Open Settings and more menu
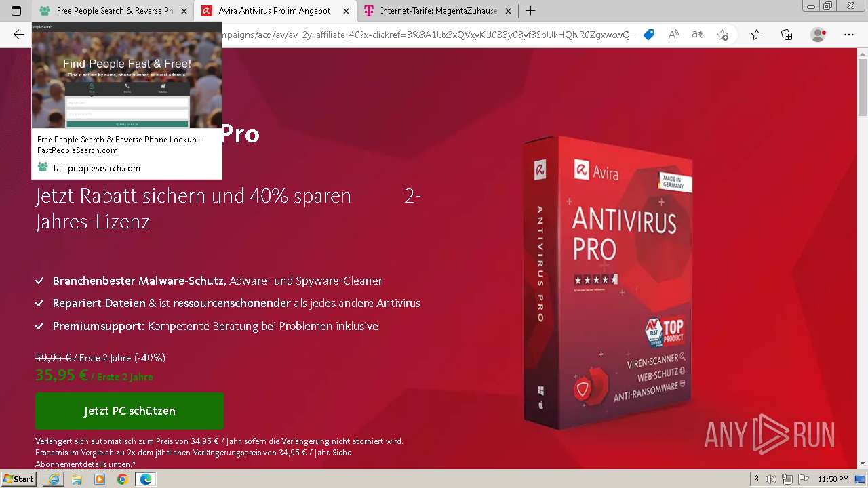Viewport: 868px width, 488px height. tap(849, 34)
